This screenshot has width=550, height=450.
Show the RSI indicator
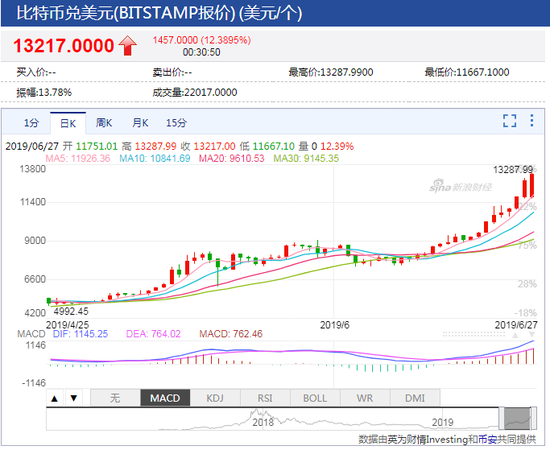coord(265,398)
